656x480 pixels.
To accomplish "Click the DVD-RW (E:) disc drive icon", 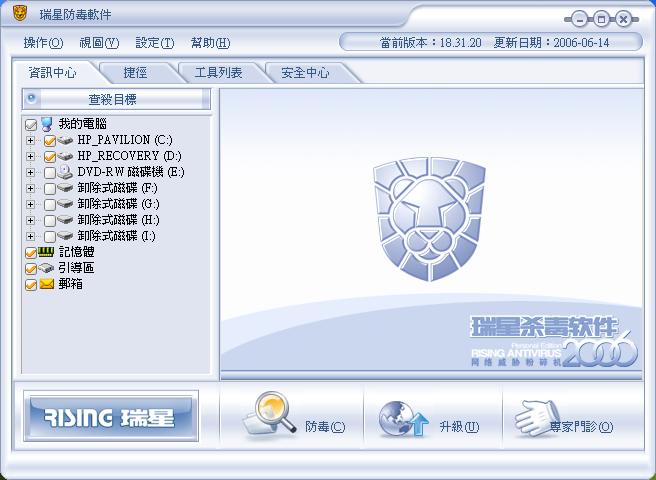I will [x=65, y=172].
